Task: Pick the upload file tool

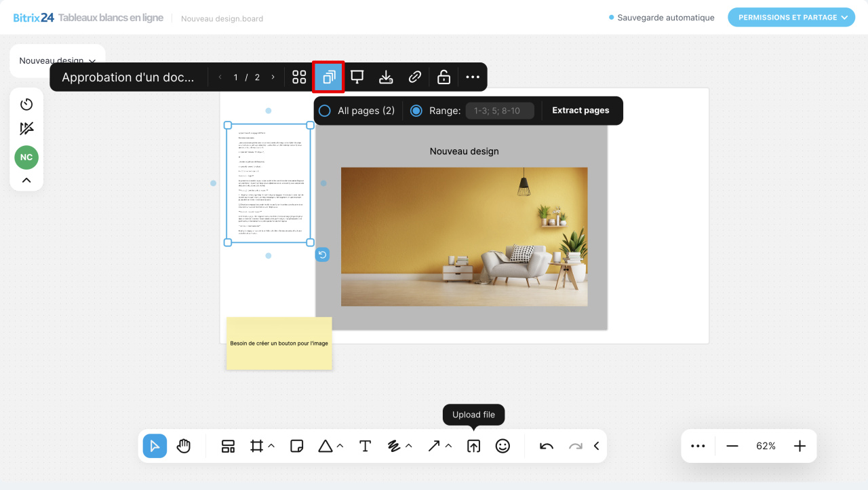Action: click(x=473, y=446)
